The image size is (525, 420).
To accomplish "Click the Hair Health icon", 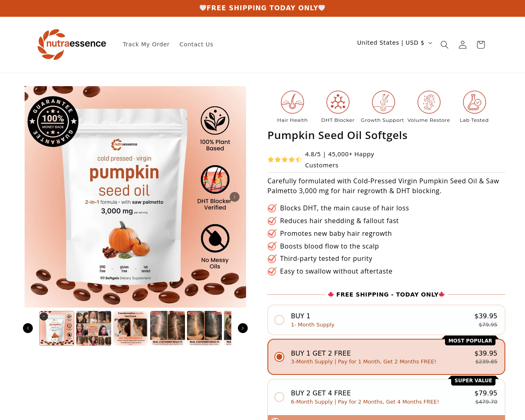I will 292,102.
